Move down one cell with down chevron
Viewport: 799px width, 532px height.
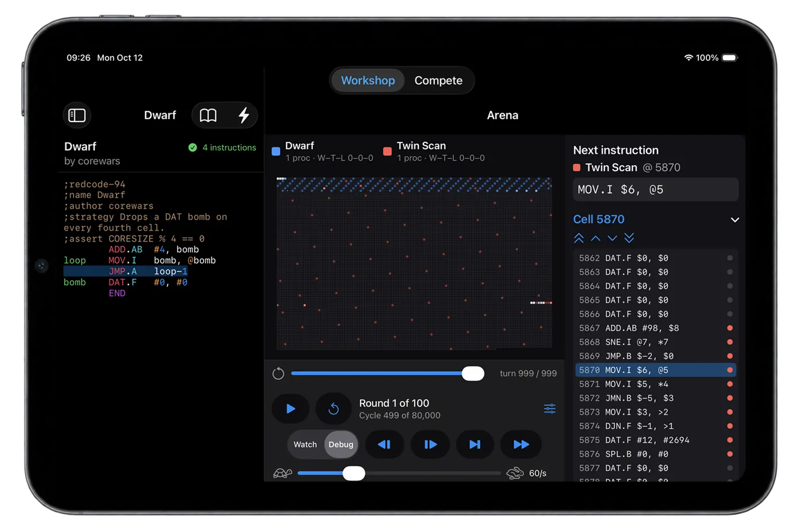pyautogui.click(x=612, y=238)
